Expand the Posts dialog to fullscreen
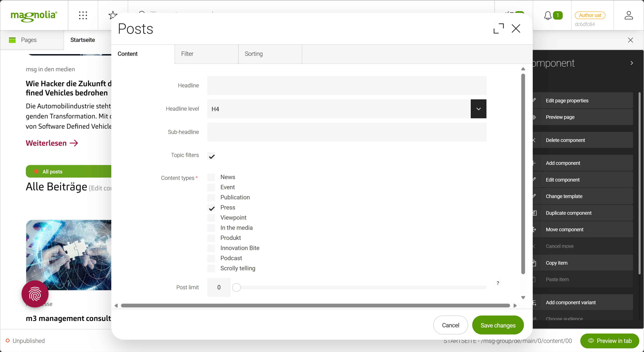This screenshot has width=644, height=352. [498, 29]
